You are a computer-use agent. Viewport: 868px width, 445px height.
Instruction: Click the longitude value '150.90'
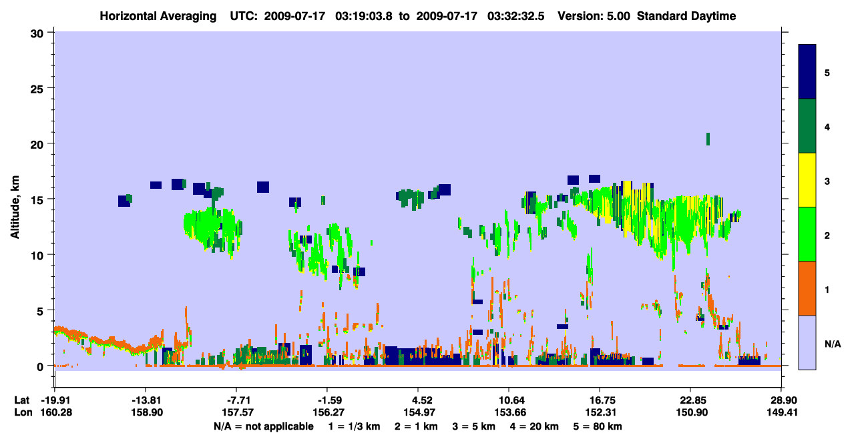coord(690,412)
